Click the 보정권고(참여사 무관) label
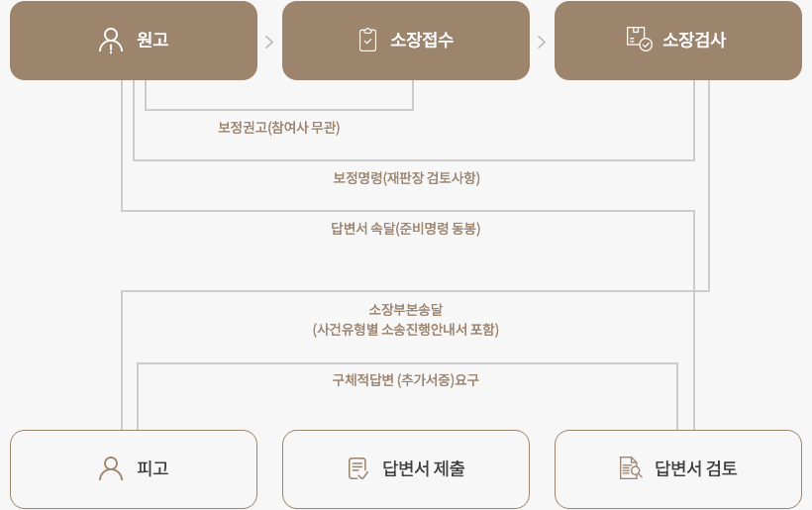812x510 pixels. coord(278,128)
